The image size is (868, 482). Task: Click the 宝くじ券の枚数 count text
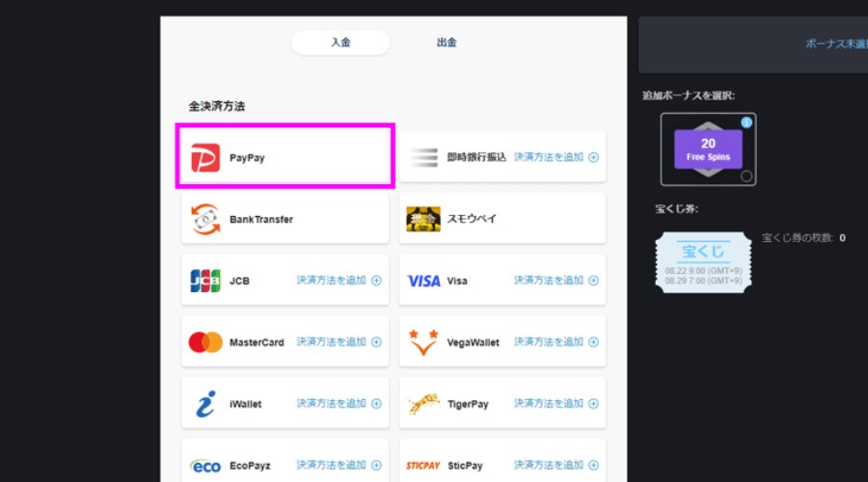tap(803, 238)
